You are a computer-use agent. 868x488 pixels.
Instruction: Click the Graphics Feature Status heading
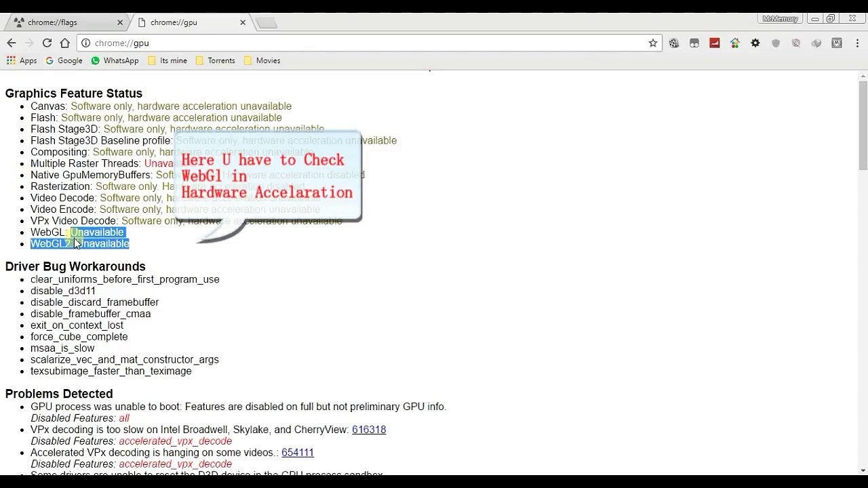[74, 94]
